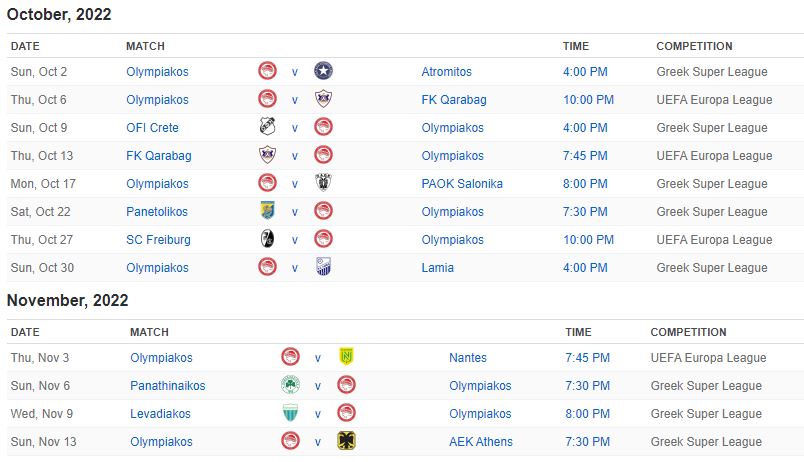Click the Lamia team name link
804x462 pixels.
tap(437, 268)
